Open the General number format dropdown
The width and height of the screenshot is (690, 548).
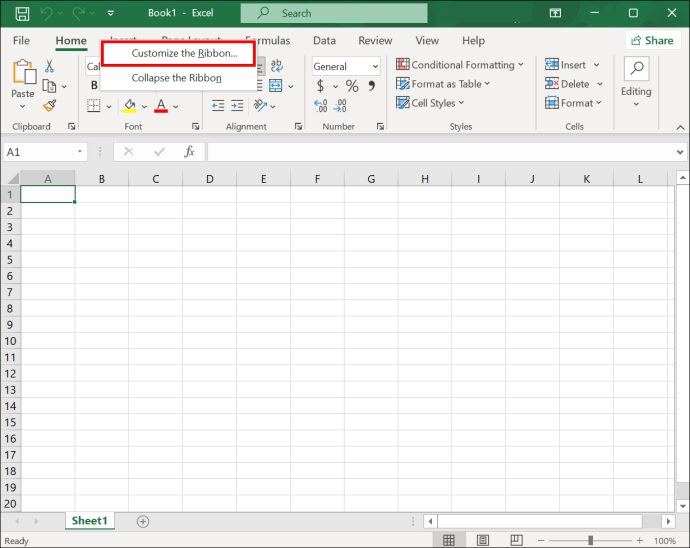(346, 66)
